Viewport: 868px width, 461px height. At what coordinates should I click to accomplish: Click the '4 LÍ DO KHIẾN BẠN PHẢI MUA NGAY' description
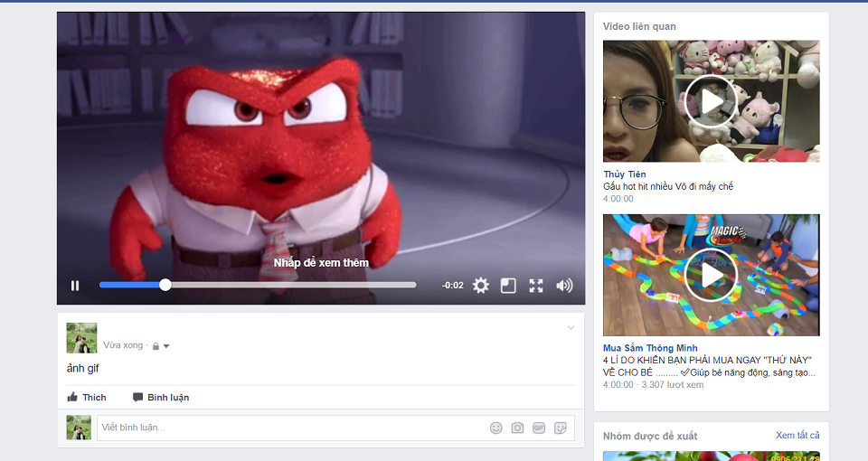pos(709,366)
